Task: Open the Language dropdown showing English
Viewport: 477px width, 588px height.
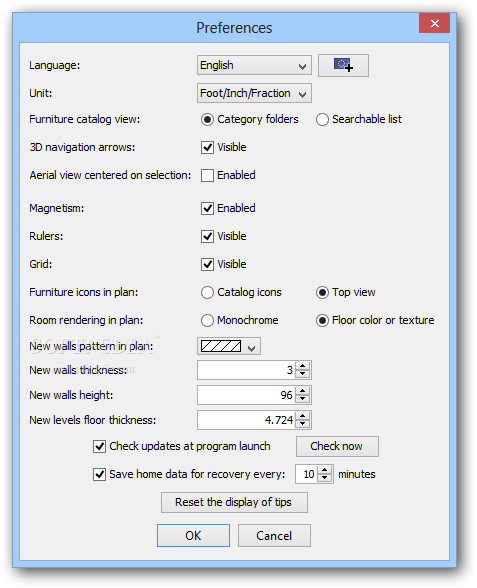Action: click(254, 65)
